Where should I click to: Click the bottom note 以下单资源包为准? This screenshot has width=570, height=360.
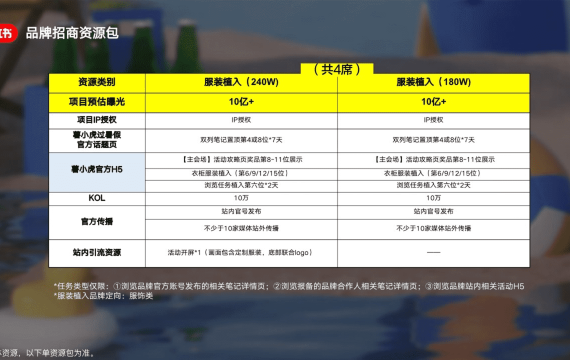click(60, 353)
